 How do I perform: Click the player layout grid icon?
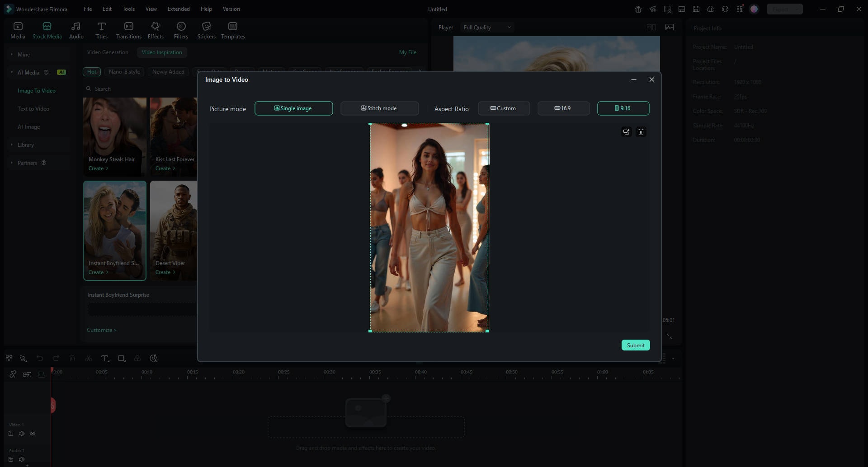click(651, 28)
